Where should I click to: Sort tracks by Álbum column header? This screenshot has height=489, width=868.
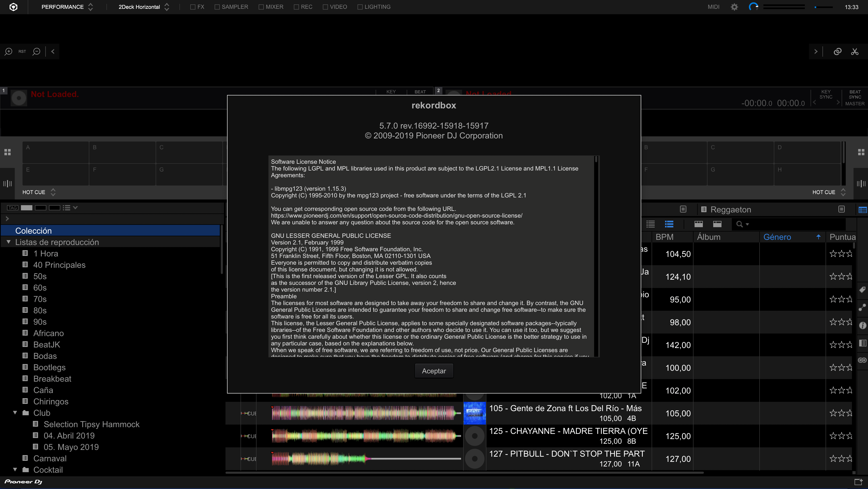(726, 237)
